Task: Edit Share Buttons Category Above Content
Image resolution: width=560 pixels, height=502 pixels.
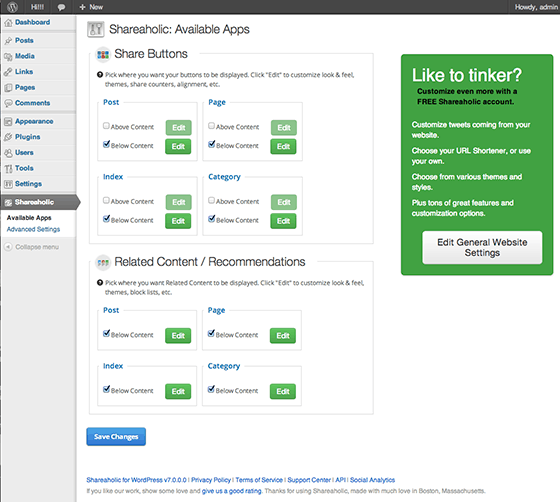Action: click(x=284, y=202)
